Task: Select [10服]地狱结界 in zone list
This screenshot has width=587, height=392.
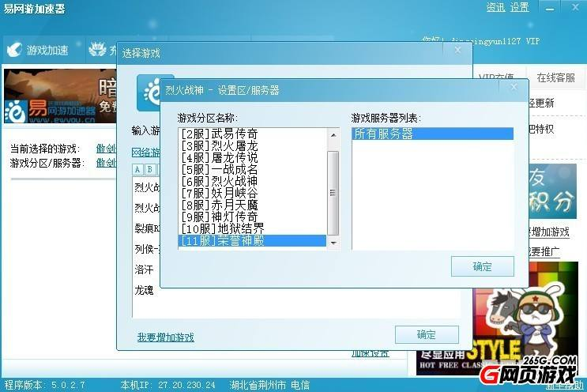Action: coord(252,228)
